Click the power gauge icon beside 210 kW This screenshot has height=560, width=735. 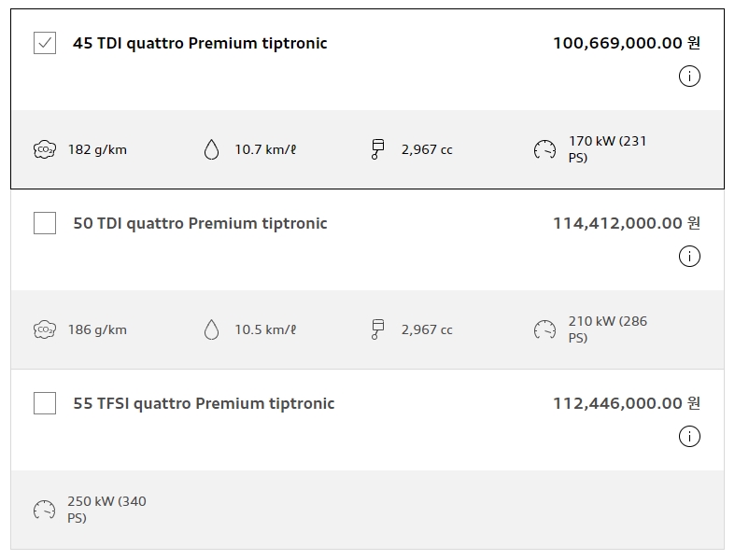[x=544, y=329]
